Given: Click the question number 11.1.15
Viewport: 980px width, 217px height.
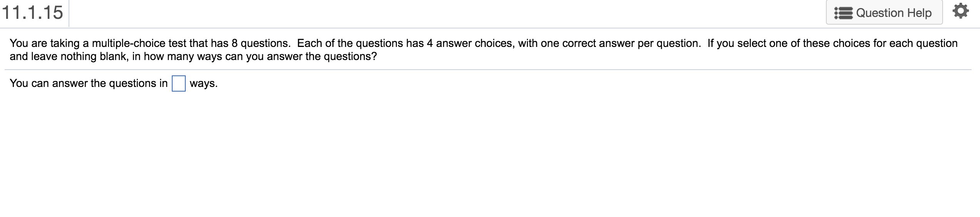Looking at the screenshot, I should (33, 13).
